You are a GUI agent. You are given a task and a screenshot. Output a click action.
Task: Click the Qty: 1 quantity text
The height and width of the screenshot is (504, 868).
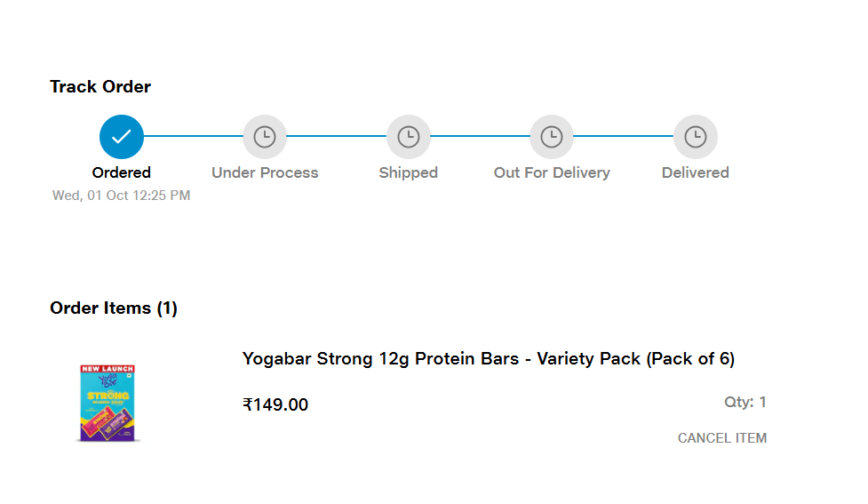745,403
